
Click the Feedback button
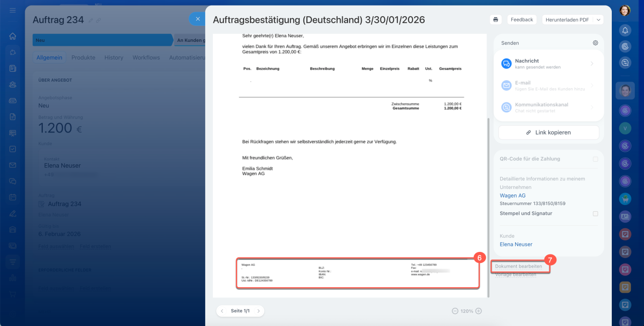(521, 20)
